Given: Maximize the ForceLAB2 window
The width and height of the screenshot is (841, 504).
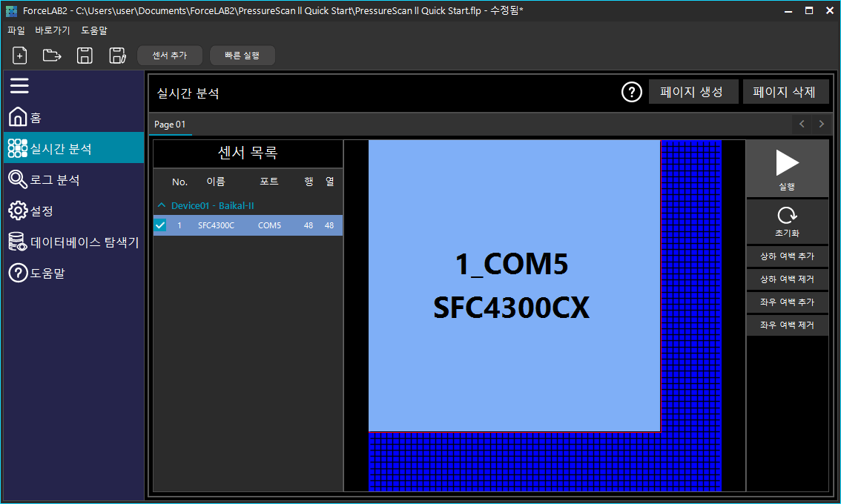Looking at the screenshot, I should click(x=809, y=10).
